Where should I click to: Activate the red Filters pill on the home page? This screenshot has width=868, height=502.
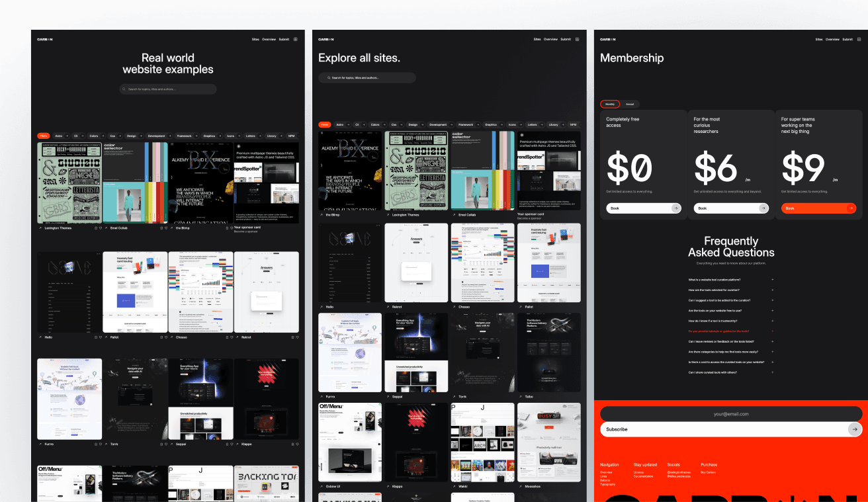coord(43,136)
